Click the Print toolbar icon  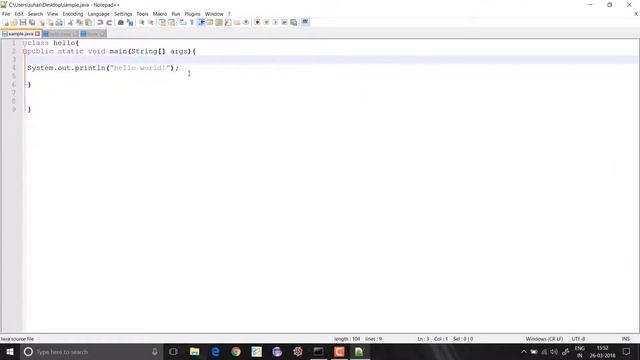coord(59,22)
